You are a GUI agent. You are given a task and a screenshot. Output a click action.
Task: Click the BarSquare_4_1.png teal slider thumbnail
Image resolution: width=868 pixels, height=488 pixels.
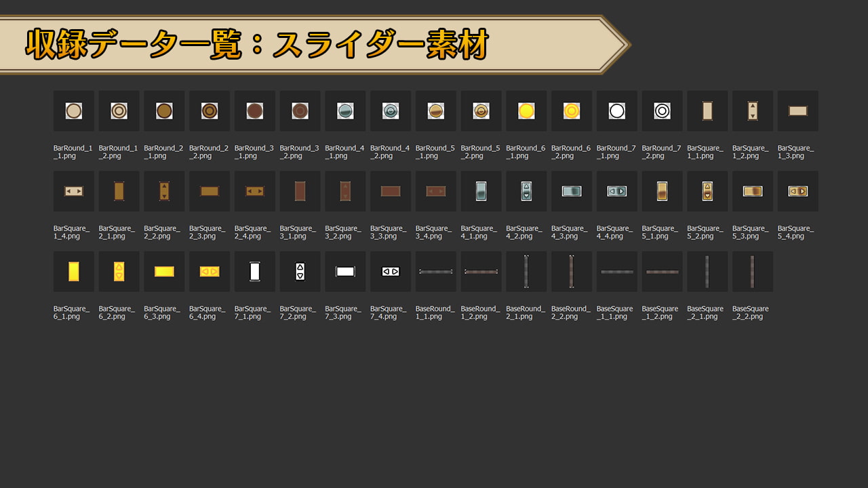[481, 191]
